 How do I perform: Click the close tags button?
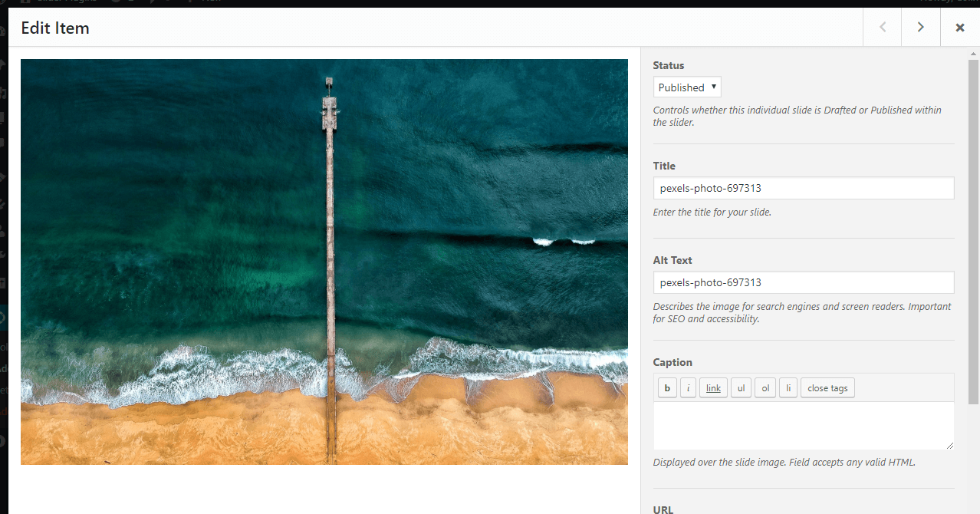827,388
